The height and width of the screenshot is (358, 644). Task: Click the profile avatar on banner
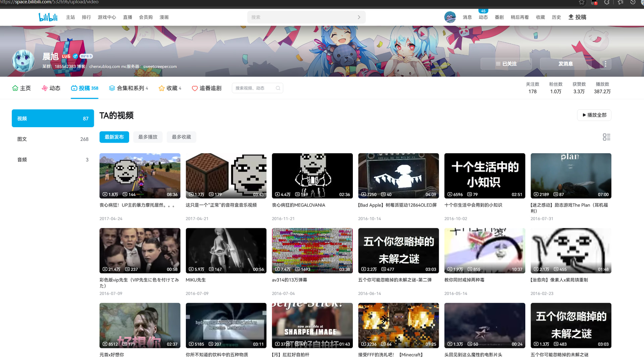[x=23, y=61]
